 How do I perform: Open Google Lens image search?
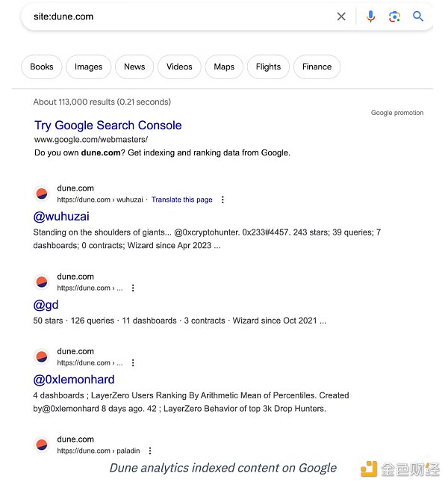394,16
